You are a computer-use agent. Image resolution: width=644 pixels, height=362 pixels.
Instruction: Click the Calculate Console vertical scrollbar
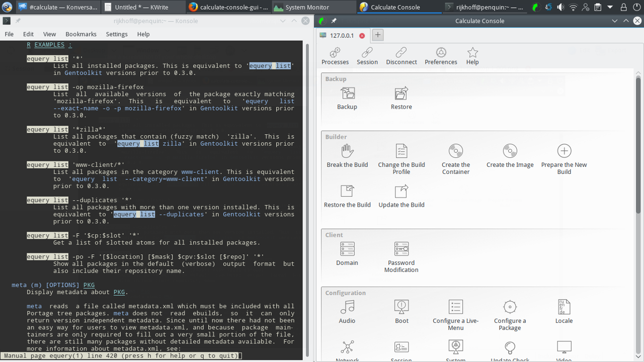click(638, 146)
